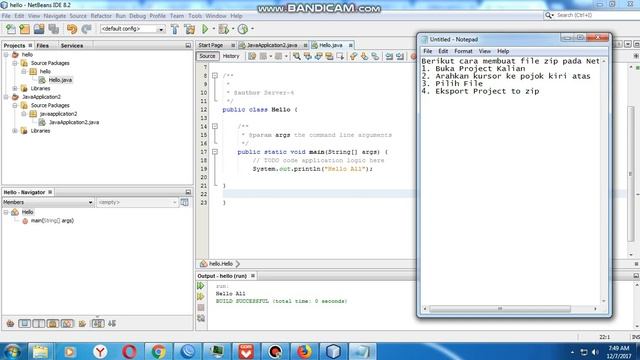Click the Find Next Occurrence editor icon
This screenshot has width=640, height=360.
tap(318, 56)
